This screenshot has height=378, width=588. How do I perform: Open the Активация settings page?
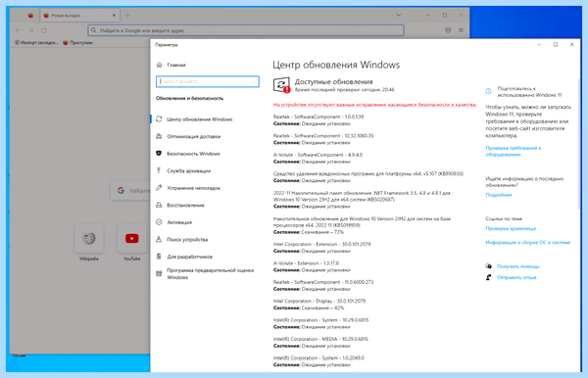179,222
